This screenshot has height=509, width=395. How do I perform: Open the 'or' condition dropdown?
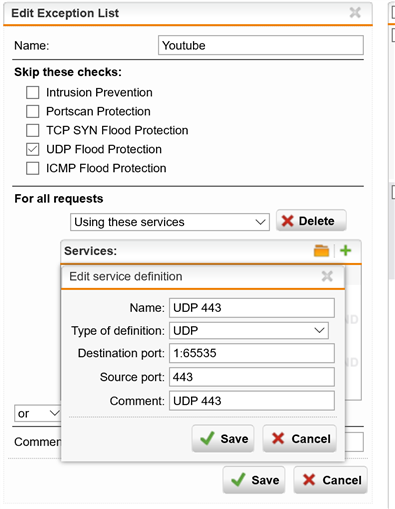[38, 413]
